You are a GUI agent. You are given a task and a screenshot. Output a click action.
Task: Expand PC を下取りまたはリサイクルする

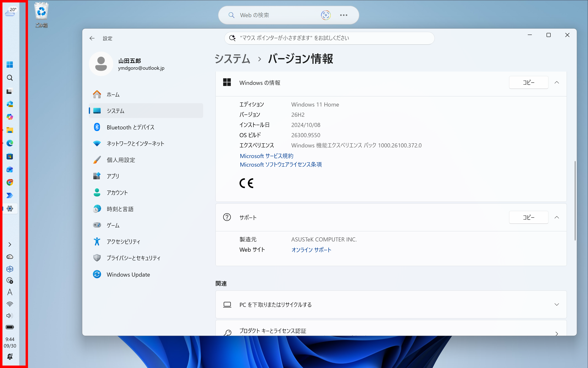pyautogui.click(x=391, y=304)
